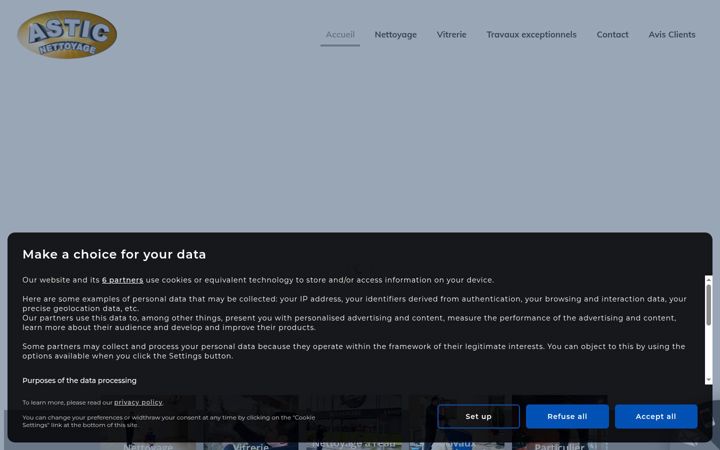Click the Set up button
Screen dimensions: 720x450
[x=478, y=416]
